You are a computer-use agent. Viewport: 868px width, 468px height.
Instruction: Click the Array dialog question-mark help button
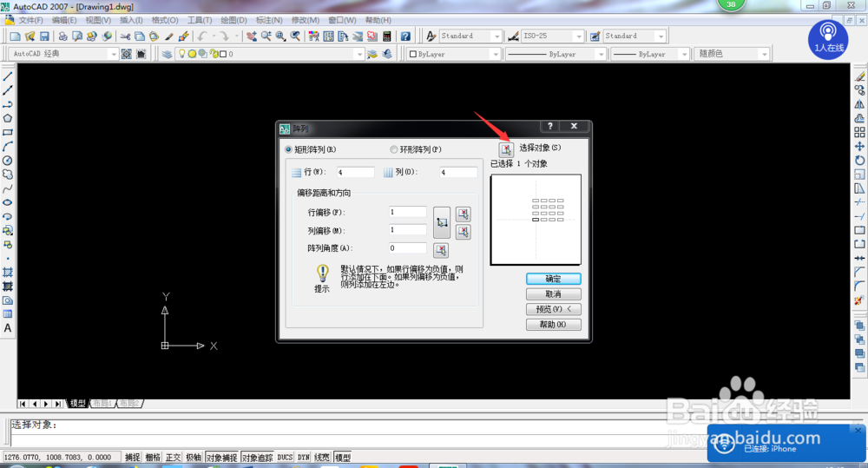point(549,126)
